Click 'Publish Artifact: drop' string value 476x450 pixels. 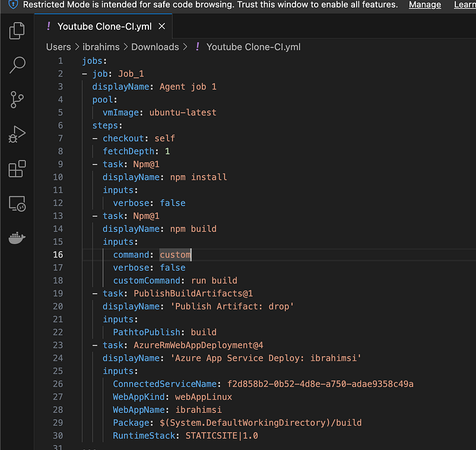(x=232, y=306)
